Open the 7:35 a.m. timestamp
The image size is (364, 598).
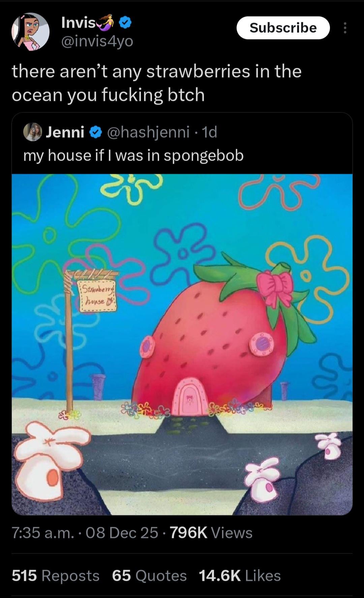click(43, 533)
